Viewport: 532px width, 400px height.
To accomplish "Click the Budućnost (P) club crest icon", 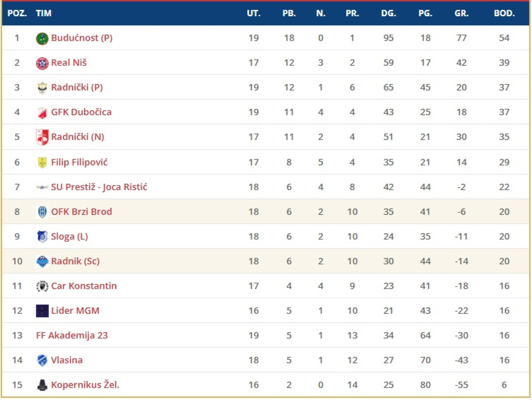I will point(42,39).
